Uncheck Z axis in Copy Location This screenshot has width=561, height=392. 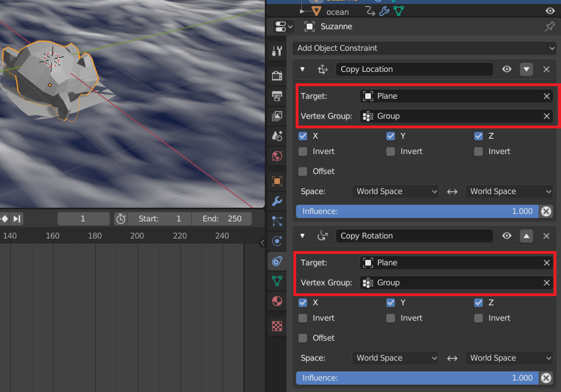tap(478, 136)
